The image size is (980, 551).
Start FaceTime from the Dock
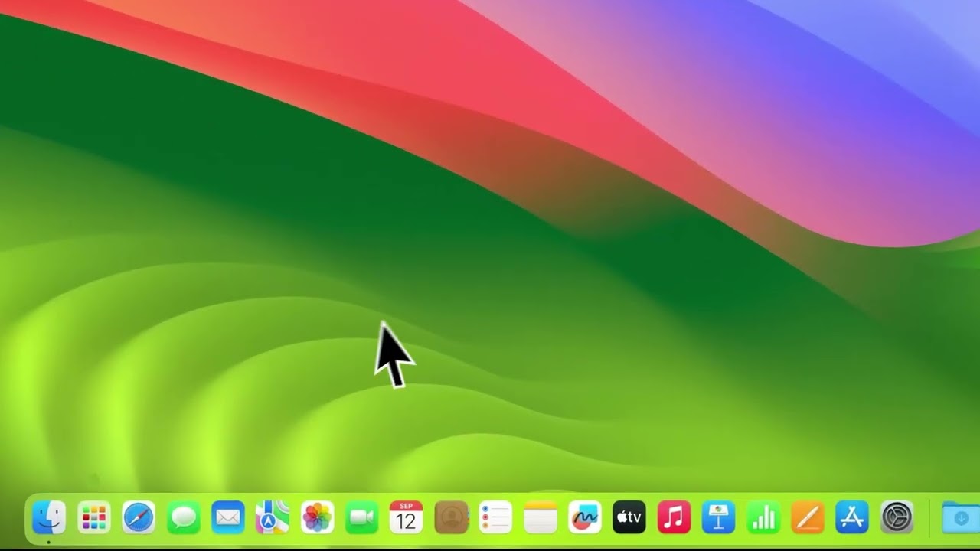(x=361, y=518)
